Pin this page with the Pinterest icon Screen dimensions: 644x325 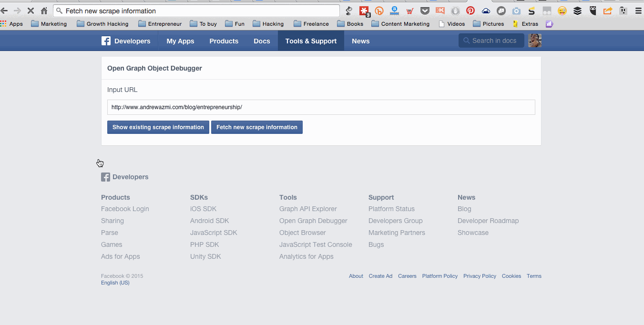pyautogui.click(x=470, y=10)
